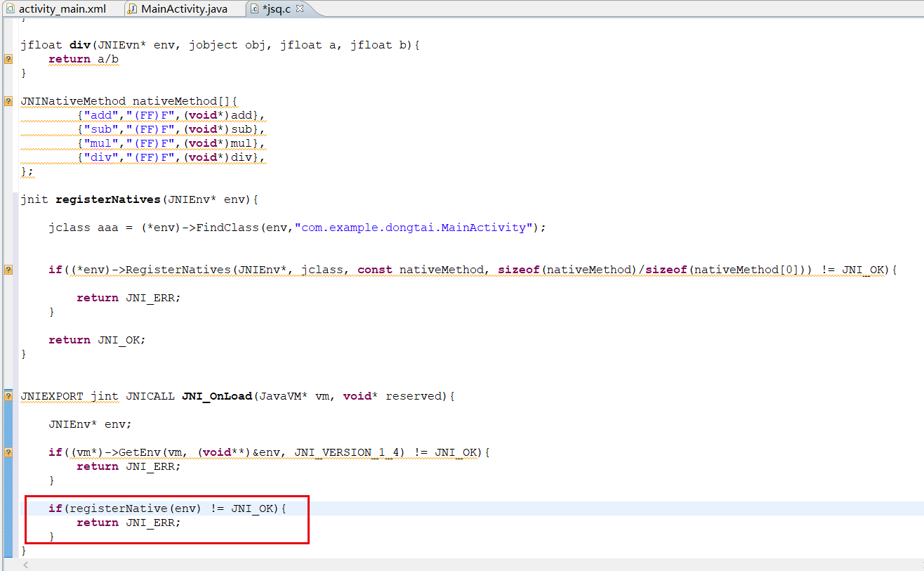The height and width of the screenshot is (571, 924).
Task: Click 'return JNI_ERR;' below the GetEnv check
Action: click(x=128, y=466)
